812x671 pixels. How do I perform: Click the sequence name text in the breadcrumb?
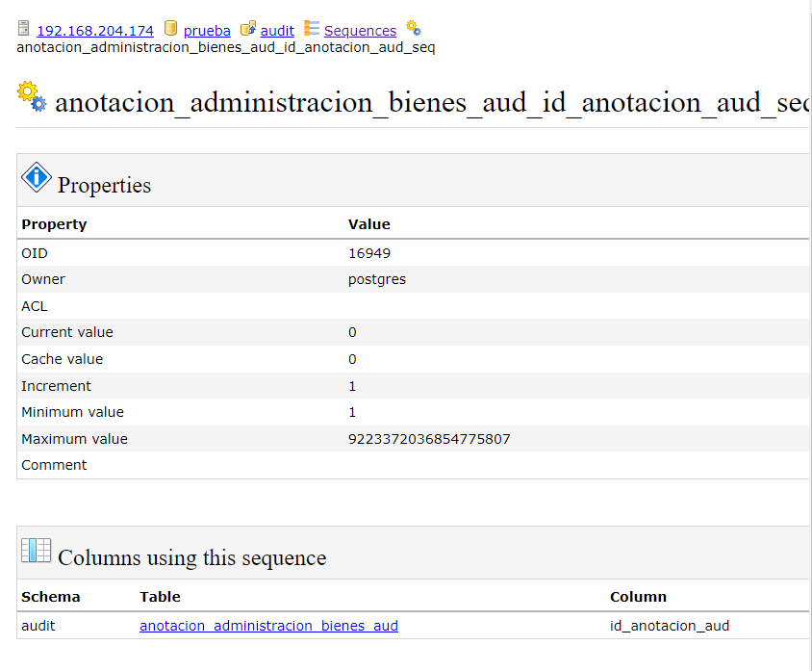click(x=226, y=47)
